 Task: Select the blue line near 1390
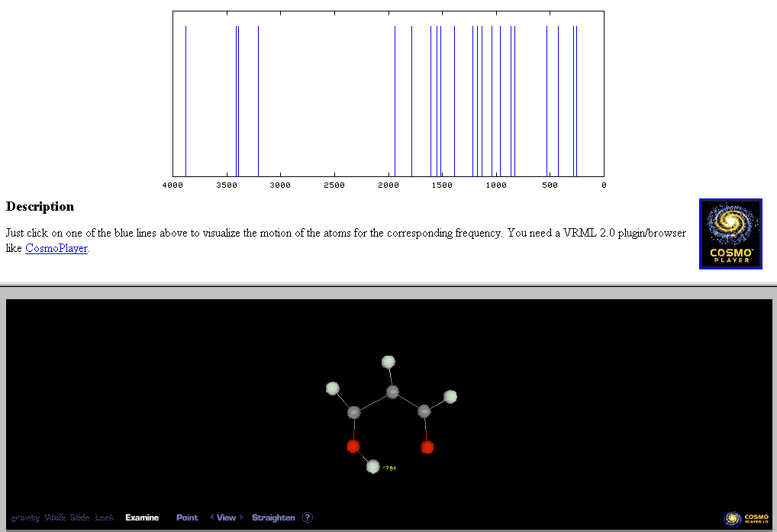(454, 101)
